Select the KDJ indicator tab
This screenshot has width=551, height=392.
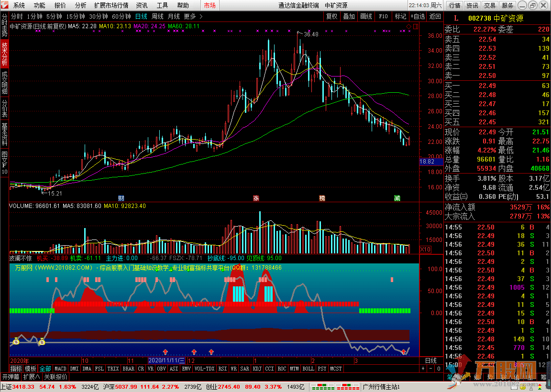257,369
